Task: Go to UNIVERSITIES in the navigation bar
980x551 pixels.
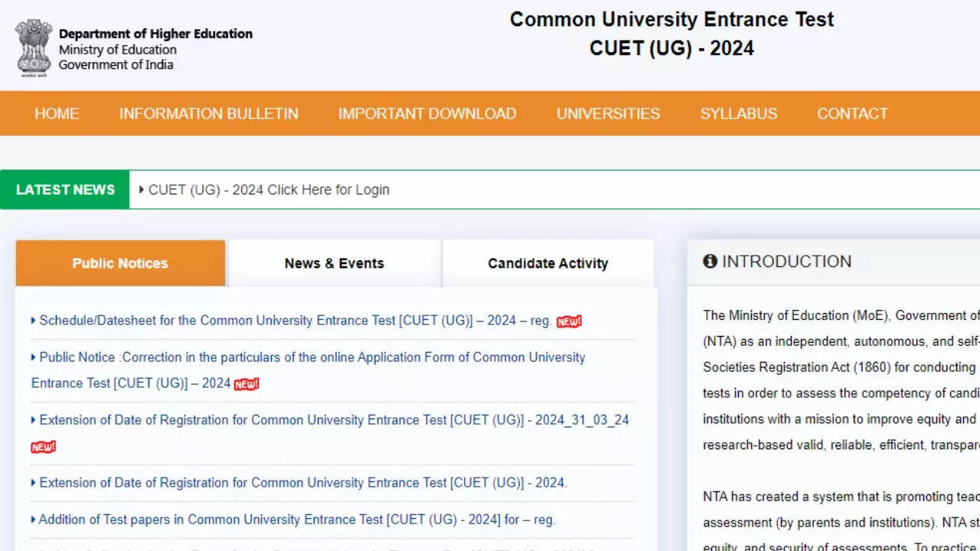Action: pyautogui.click(x=608, y=114)
